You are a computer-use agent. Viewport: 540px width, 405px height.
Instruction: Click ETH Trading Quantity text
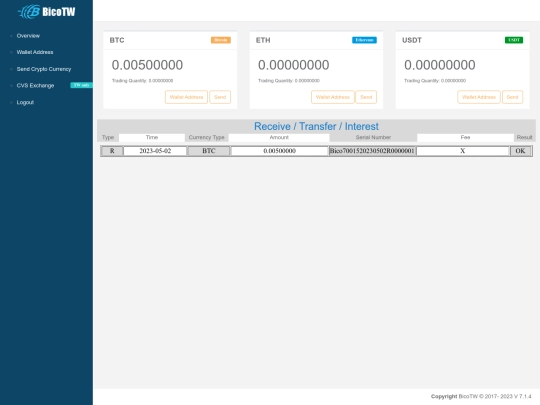pyautogui.click(x=289, y=81)
